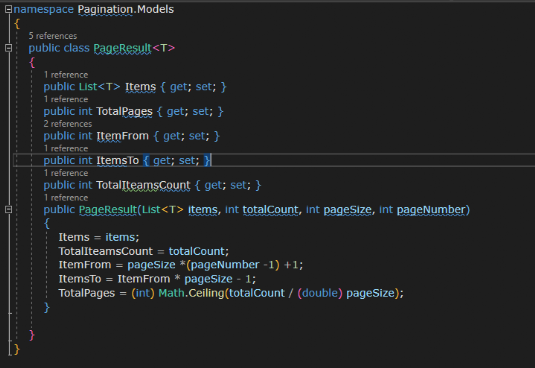Screen dimensions: 535x368
Task: Click the highlighted closing brace on ItemsTo line
Action: (207, 161)
